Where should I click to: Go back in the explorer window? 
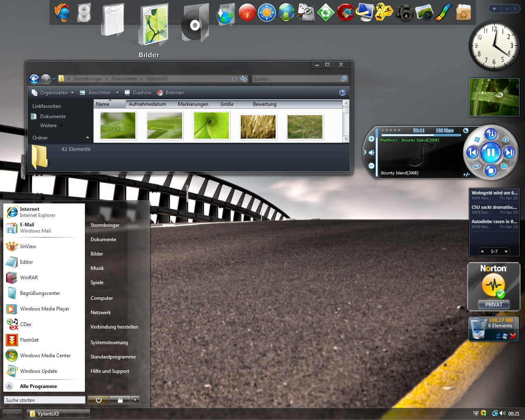pyautogui.click(x=34, y=79)
